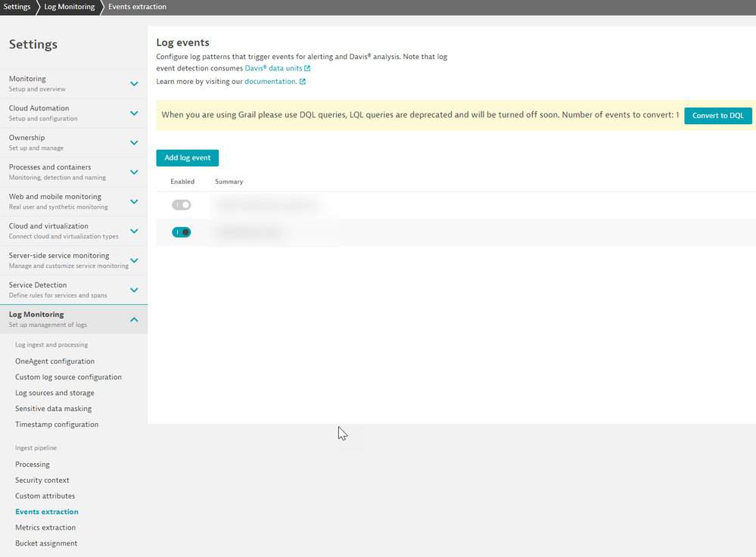Open Bucket assignment settings page
This screenshot has width=756, height=557.
pos(46,543)
